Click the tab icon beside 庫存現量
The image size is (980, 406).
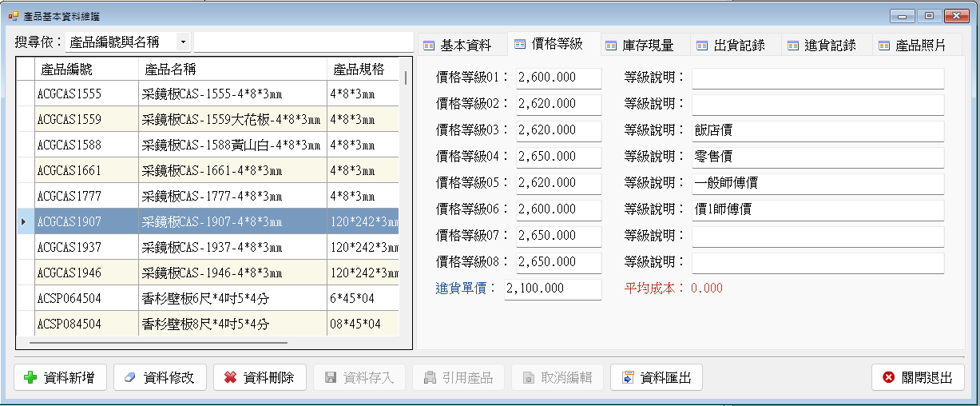click(x=611, y=46)
